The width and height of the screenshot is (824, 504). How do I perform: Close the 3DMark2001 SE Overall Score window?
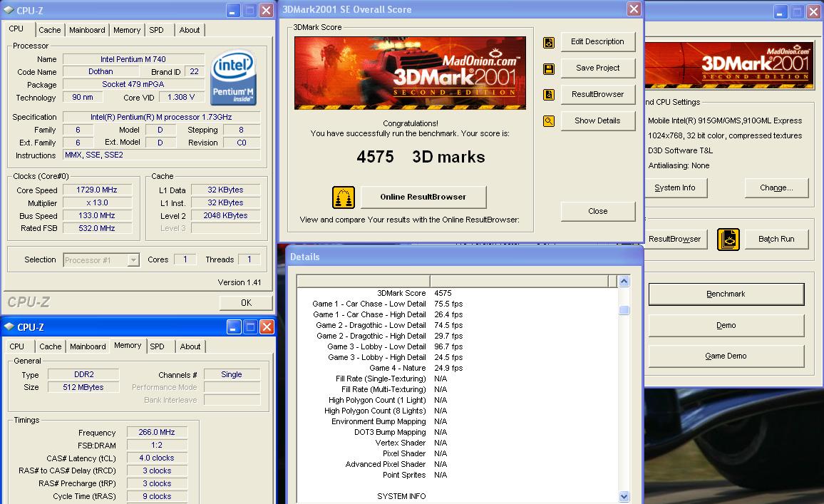coord(634,9)
